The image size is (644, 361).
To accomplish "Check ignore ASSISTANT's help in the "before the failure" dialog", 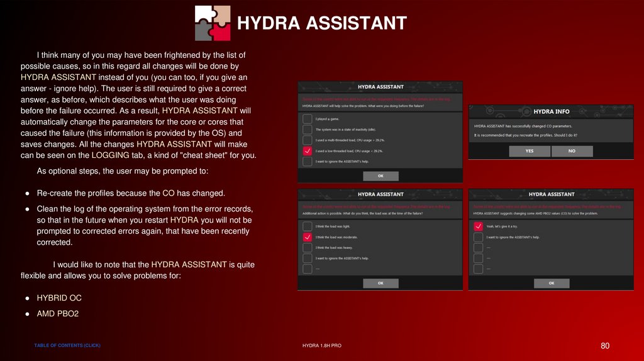I will point(307,162).
